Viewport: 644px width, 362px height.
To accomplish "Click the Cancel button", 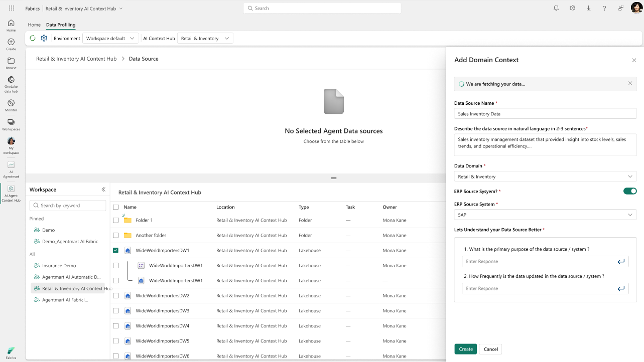I will tap(491, 349).
